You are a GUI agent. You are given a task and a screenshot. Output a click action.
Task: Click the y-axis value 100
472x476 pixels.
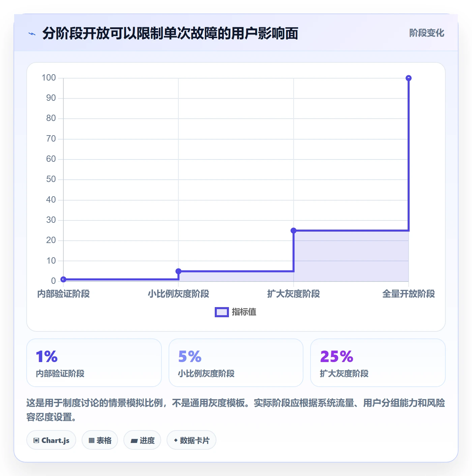[49, 78]
